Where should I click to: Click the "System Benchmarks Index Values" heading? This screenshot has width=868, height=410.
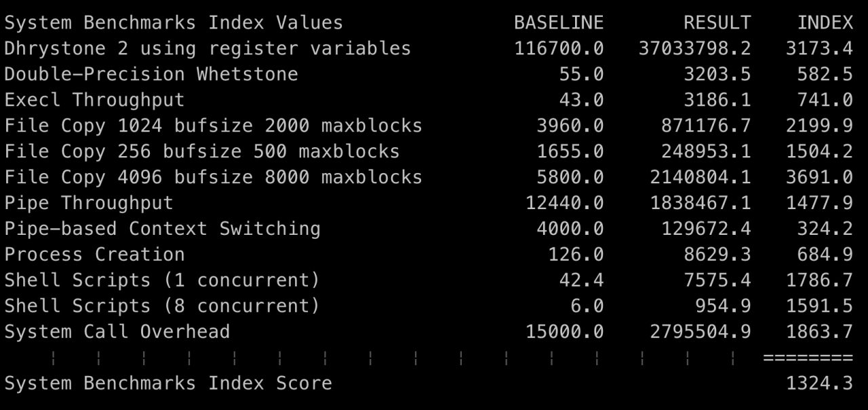point(174,22)
